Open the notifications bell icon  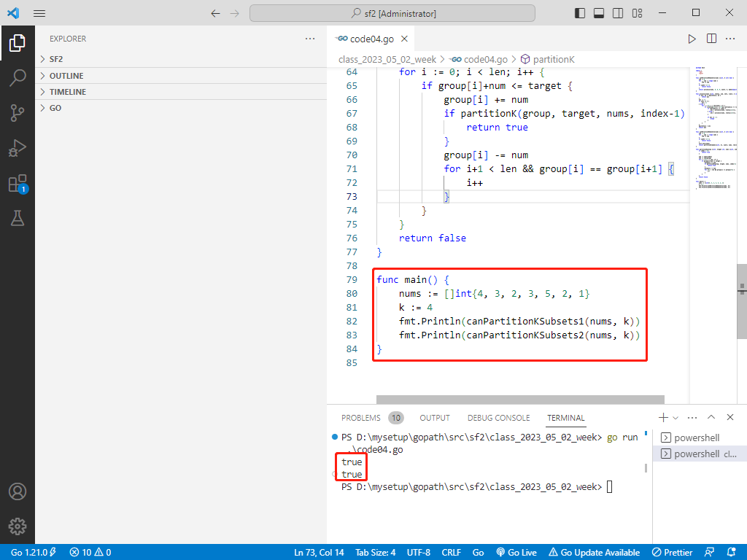[x=732, y=552]
